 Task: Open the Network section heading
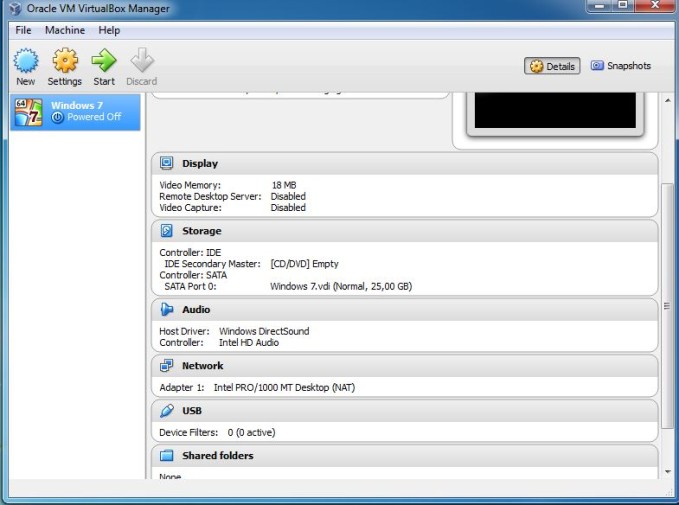pos(203,366)
